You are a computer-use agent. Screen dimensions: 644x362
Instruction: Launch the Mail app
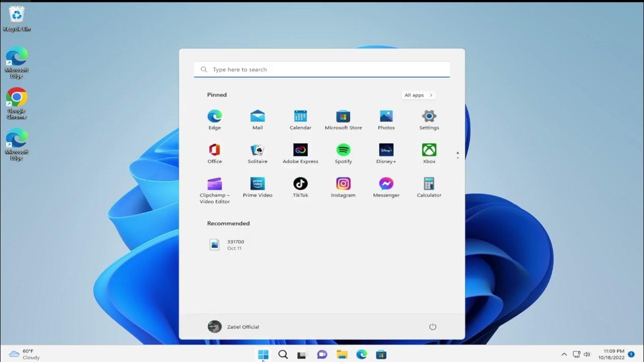258,120
